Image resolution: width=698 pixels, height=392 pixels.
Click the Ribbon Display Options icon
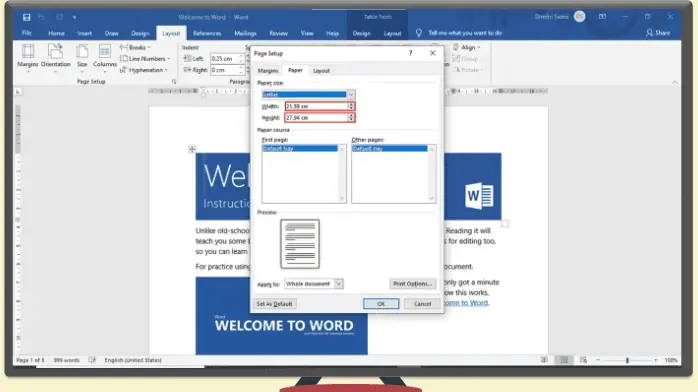click(x=602, y=16)
